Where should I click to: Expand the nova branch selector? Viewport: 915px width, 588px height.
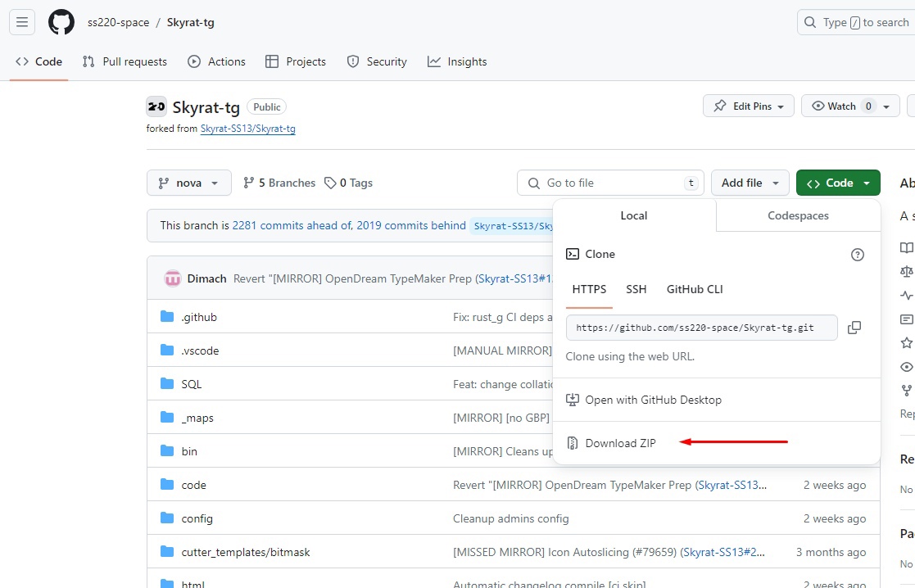[189, 183]
